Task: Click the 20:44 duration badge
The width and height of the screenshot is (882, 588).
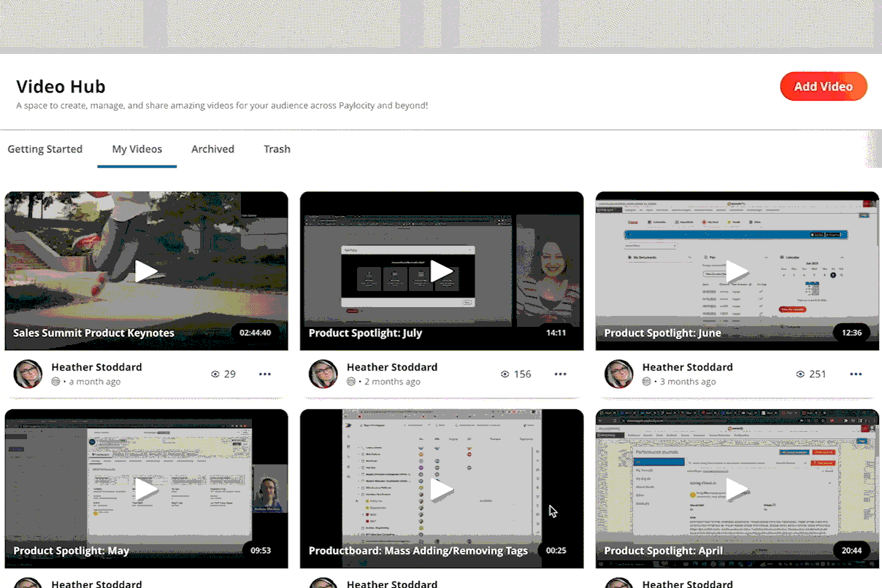Action: click(x=851, y=551)
